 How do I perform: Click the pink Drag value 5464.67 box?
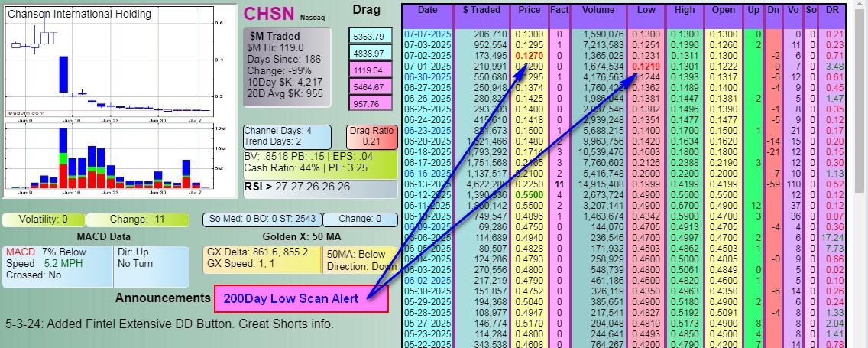(x=371, y=87)
